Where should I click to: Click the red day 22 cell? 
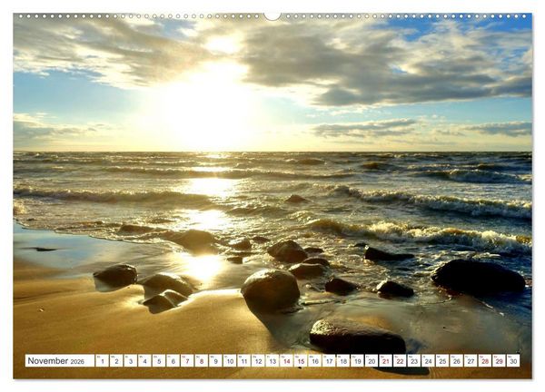400,361
